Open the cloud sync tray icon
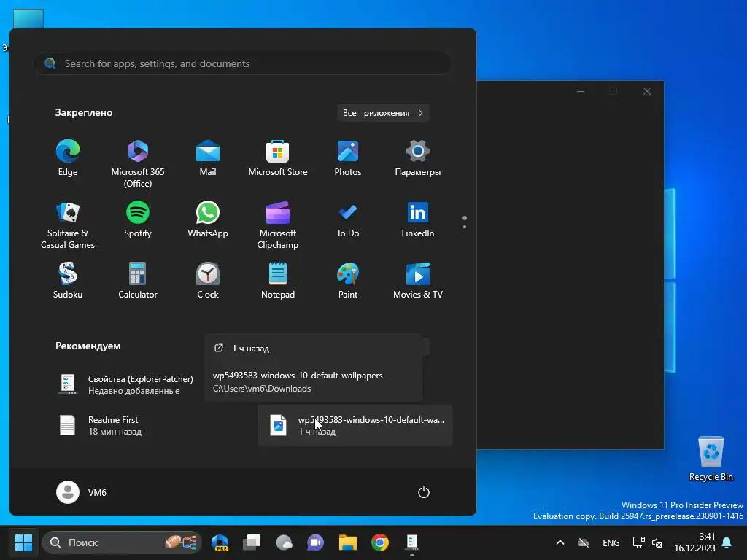Image resolution: width=747 pixels, height=560 pixels. 584,542
